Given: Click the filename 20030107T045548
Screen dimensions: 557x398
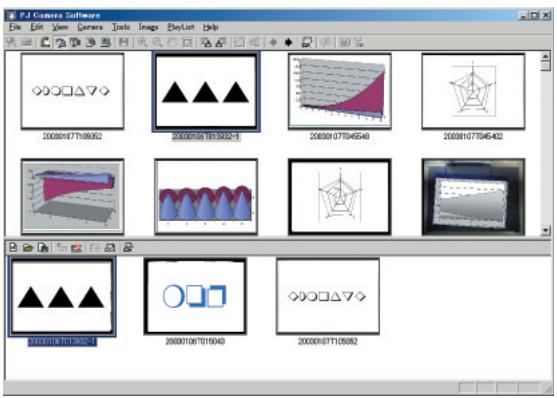Looking at the screenshot, I should [340, 136].
